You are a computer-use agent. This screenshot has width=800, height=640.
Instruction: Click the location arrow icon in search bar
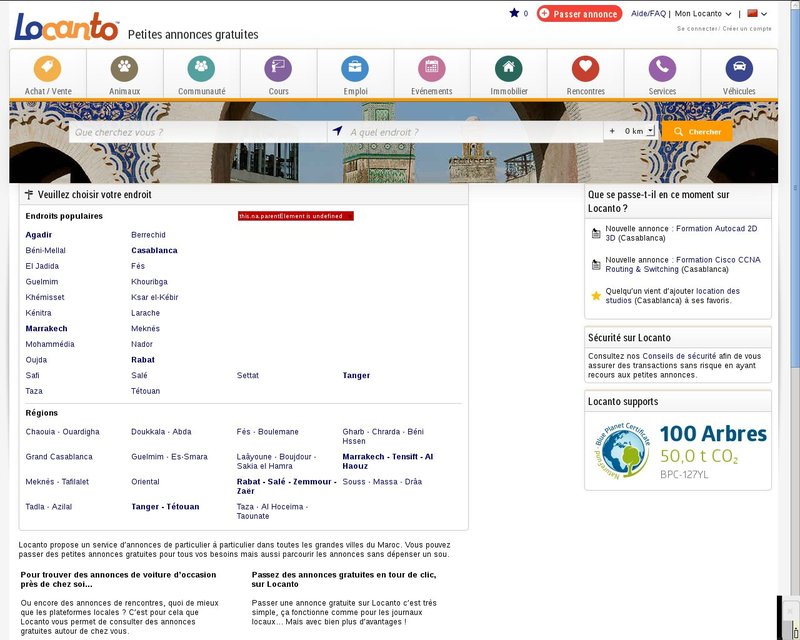click(337, 131)
